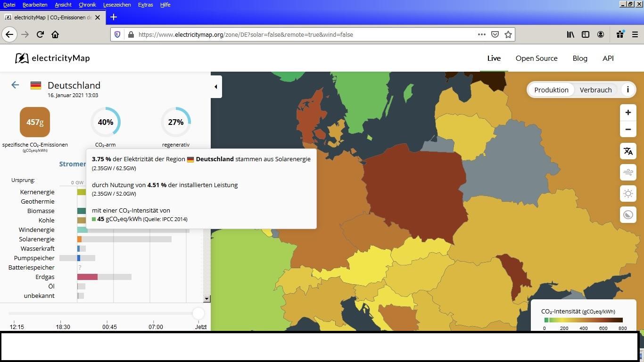Viewport: 644px width, 362px height.
Task: Click the Pumpspeicher row label
Action: pos(34,258)
